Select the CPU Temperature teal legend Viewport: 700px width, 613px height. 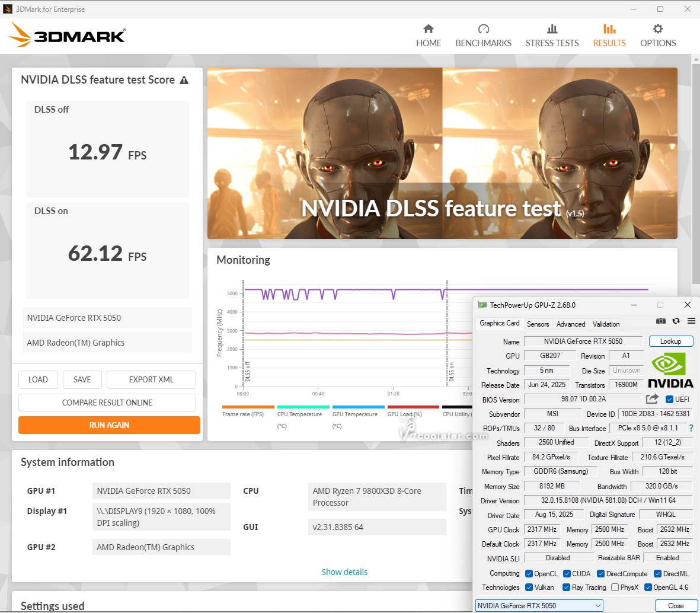pyautogui.click(x=303, y=416)
